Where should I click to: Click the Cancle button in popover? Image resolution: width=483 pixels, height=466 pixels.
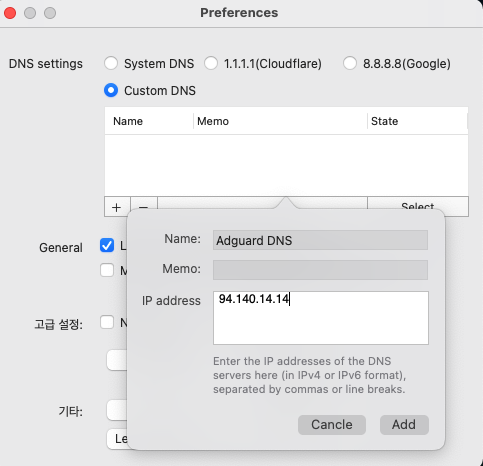(332, 425)
